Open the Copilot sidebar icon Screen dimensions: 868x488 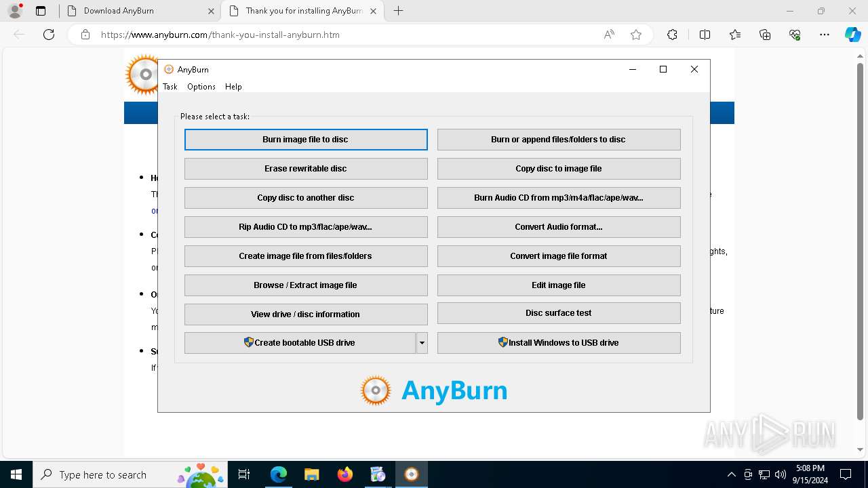tap(852, 35)
